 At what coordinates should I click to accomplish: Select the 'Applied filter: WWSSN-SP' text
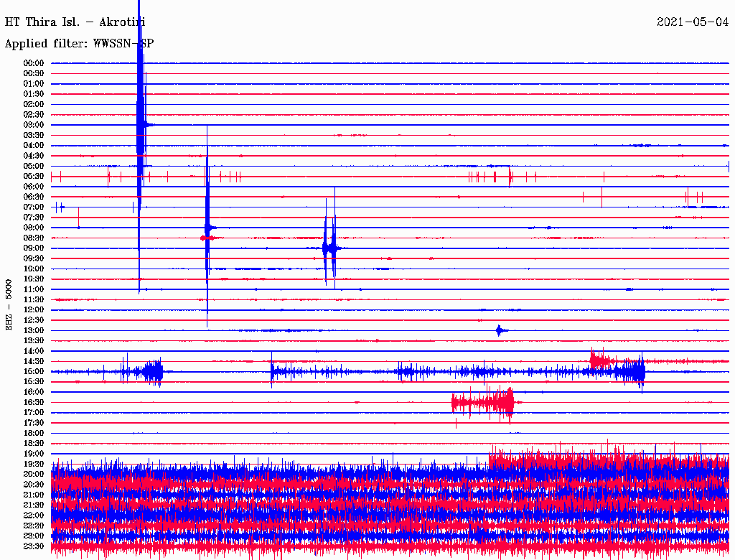coord(79,44)
